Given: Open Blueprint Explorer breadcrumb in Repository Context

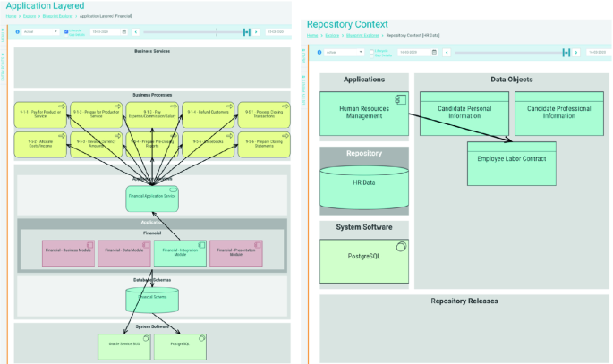Looking at the screenshot, I should click(362, 35).
